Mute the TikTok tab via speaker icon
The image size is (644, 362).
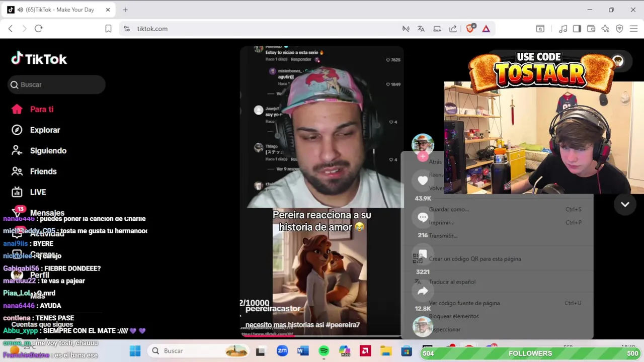[20, 10]
